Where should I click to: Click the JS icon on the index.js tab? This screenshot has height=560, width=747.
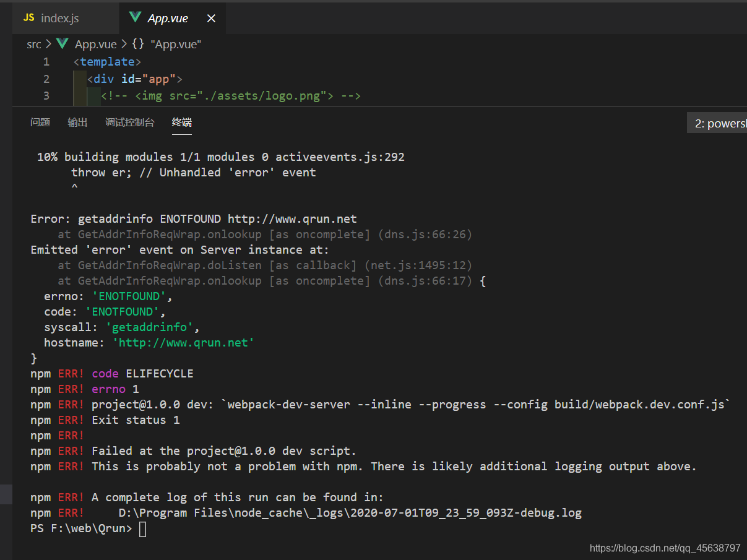tap(28, 18)
